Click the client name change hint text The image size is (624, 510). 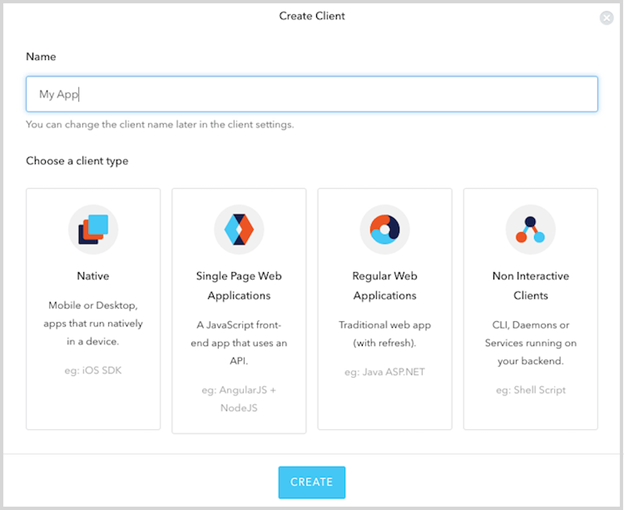(160, 125)
